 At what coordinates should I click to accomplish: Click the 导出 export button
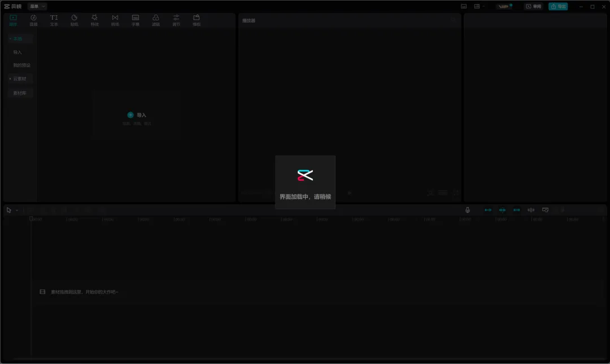click(x=558, y=6)
